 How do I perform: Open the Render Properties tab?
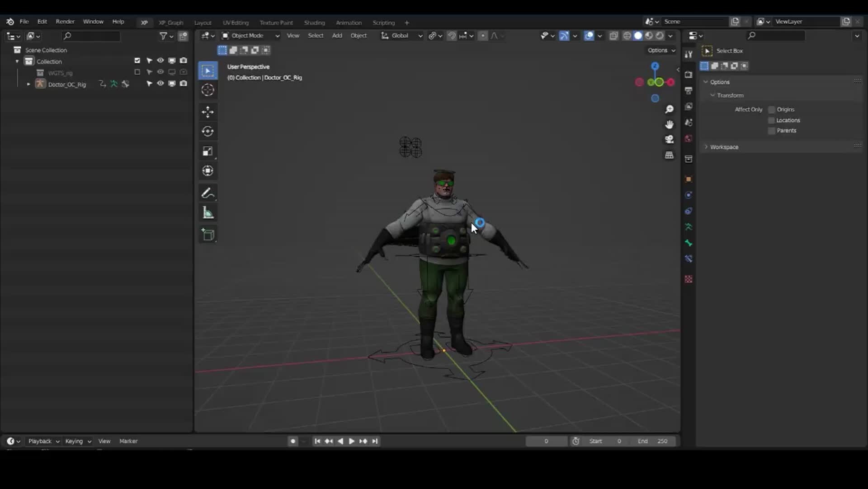689,75
